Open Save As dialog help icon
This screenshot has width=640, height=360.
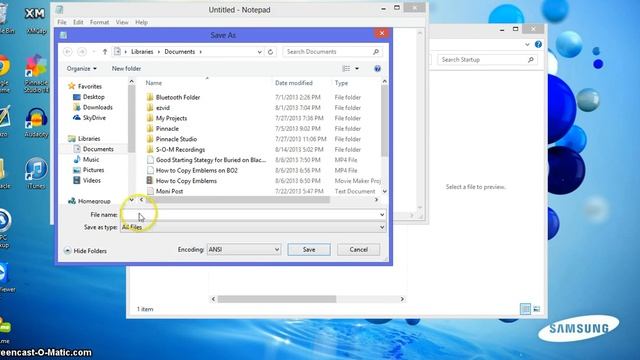(x=378, y=69)
